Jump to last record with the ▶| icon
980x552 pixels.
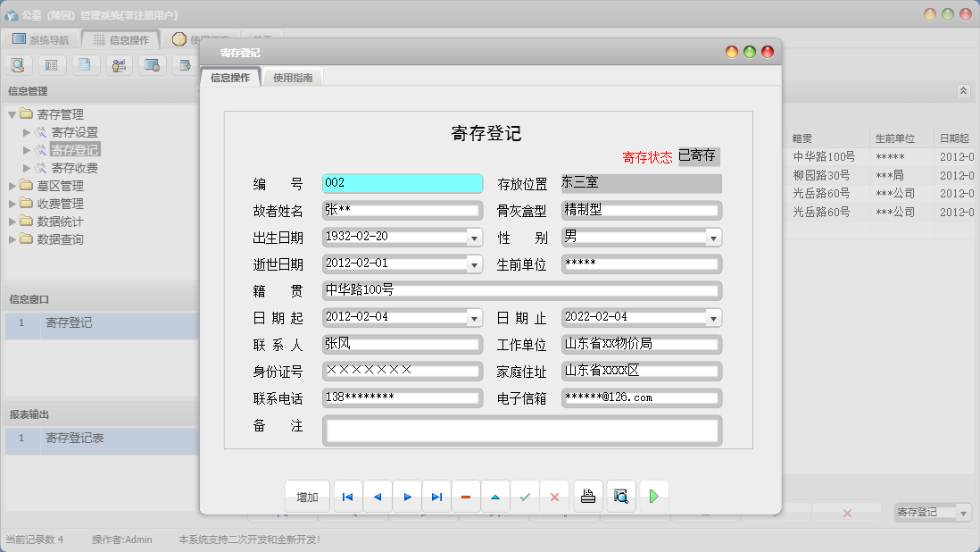pyautogui.click(x=436, y=496)
